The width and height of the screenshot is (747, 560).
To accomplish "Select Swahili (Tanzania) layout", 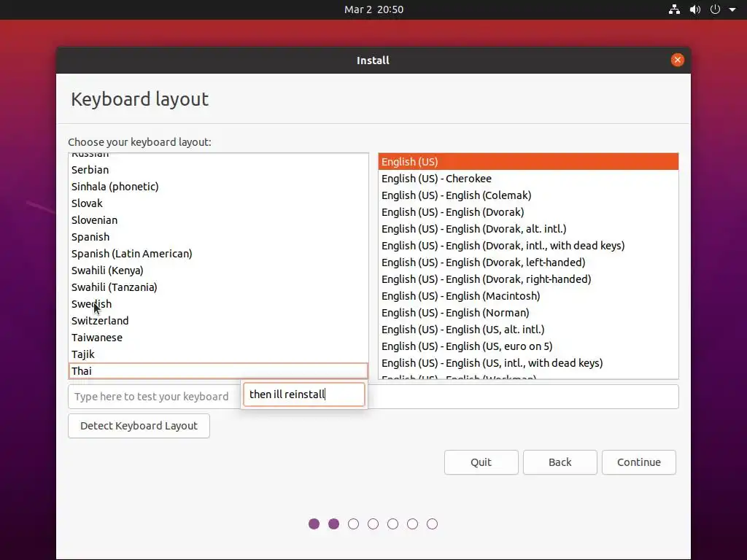I will [218, 287].
